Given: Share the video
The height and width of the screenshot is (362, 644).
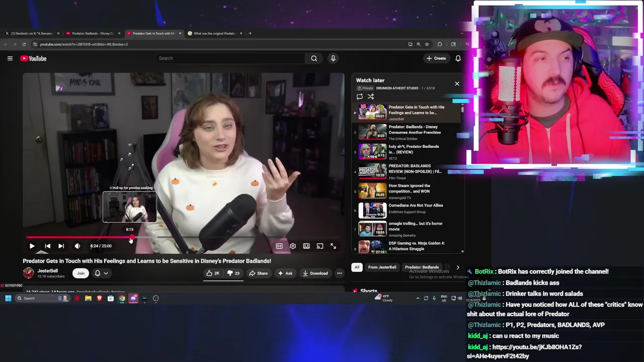Looking at the screenshot, I should pyautogui.click(x=259, y=273).
